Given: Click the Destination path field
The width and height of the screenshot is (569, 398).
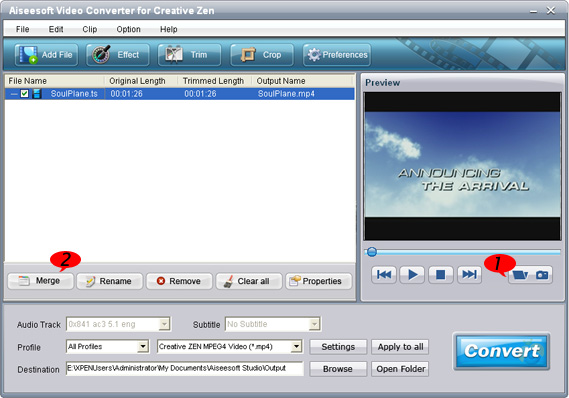Looking at the screenshot, I should (x=185, y=368).
